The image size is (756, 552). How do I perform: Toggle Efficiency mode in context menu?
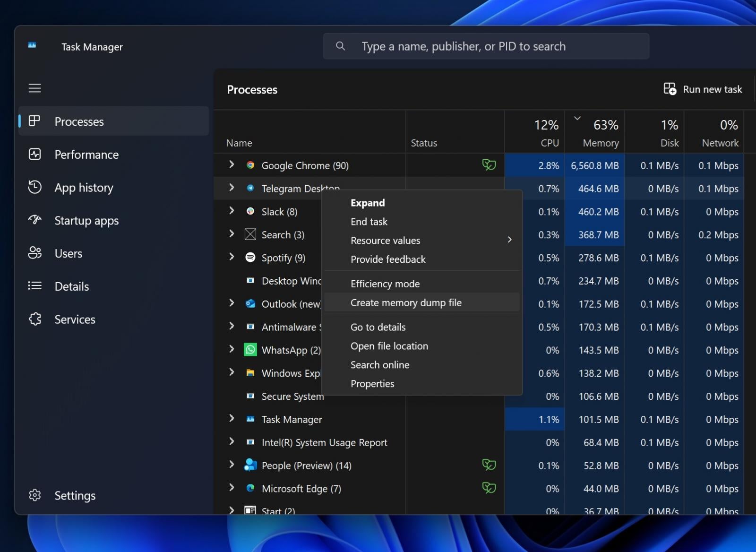tap(385, 284)
